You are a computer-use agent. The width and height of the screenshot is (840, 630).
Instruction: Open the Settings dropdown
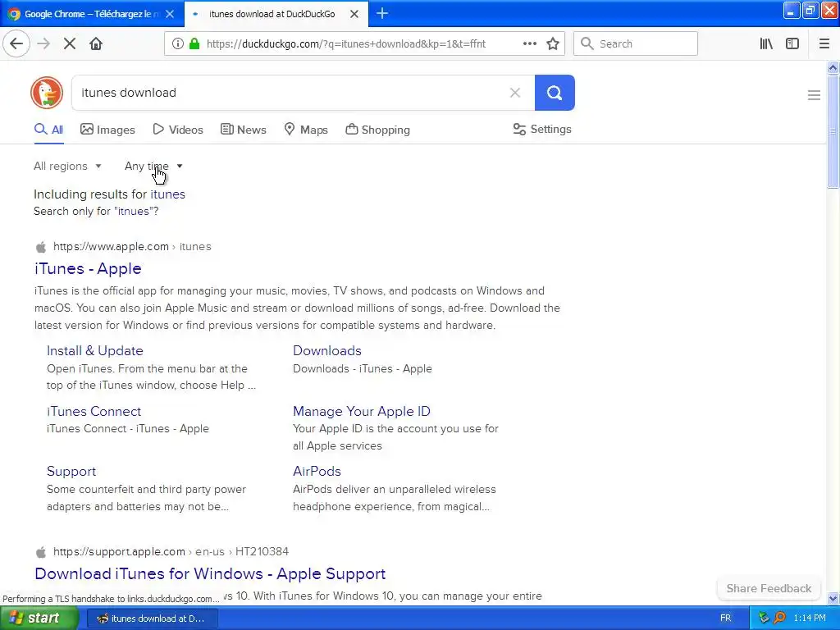point(542,129)
